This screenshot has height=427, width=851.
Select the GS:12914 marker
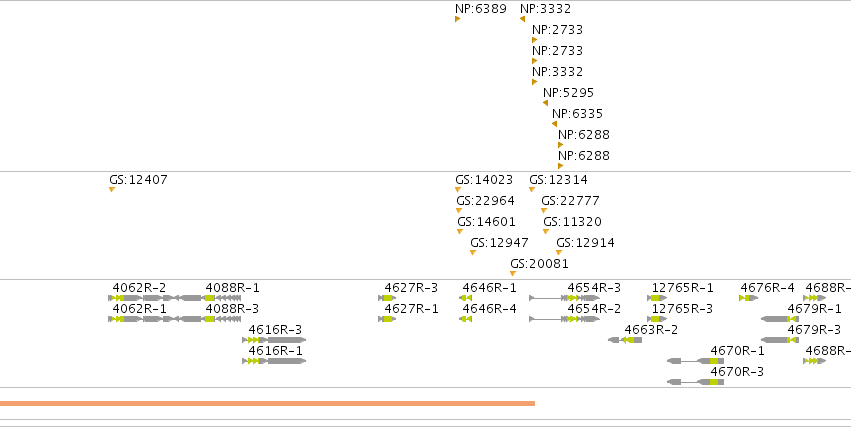pyautogui.click(x=559, y=252)
